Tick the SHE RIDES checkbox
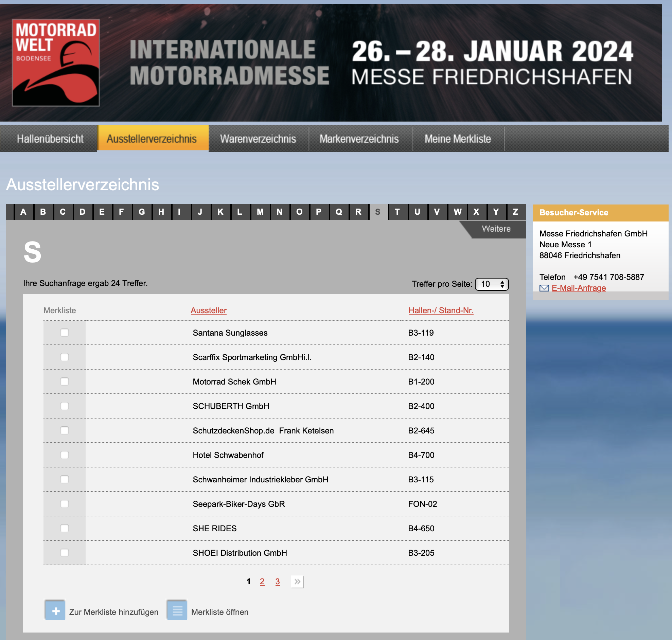The width and height of the screenshot is (672, 640). pos(65,529)
